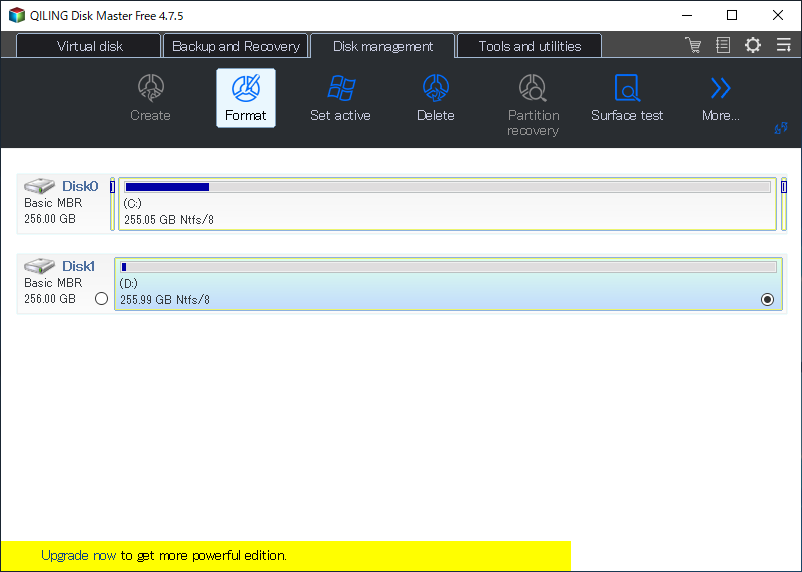The height and width of the screenshot is (572, 802).
Task: Switch to Backup and Recovery tab
Action: point(235,46)
